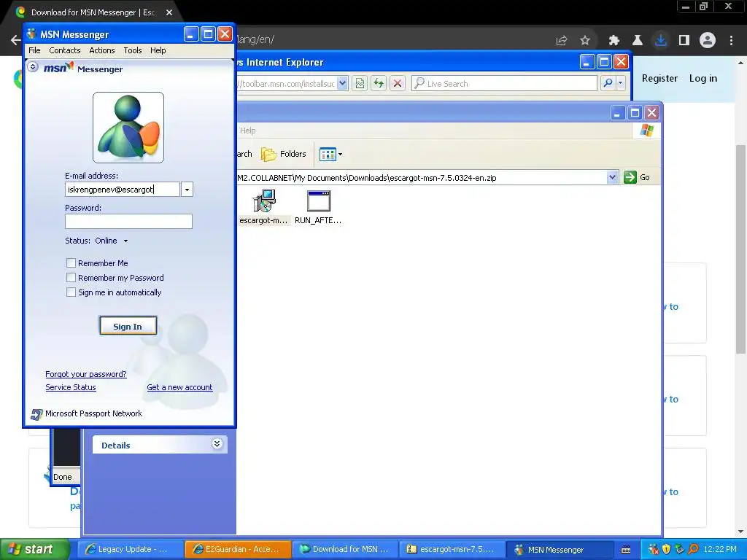
Task: Open Help menu in the zip folder window
Action: pyautogui.click(x=248, y=131)
